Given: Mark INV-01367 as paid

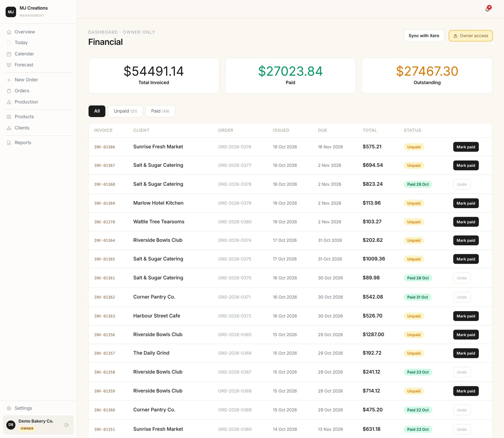Looking at the screenshot, I should click(x=466, y=165).
